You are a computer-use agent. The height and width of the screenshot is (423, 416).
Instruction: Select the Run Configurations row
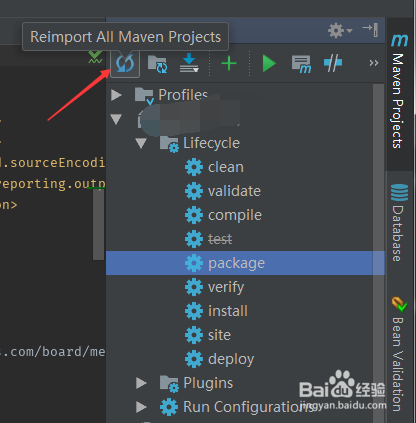245,407
